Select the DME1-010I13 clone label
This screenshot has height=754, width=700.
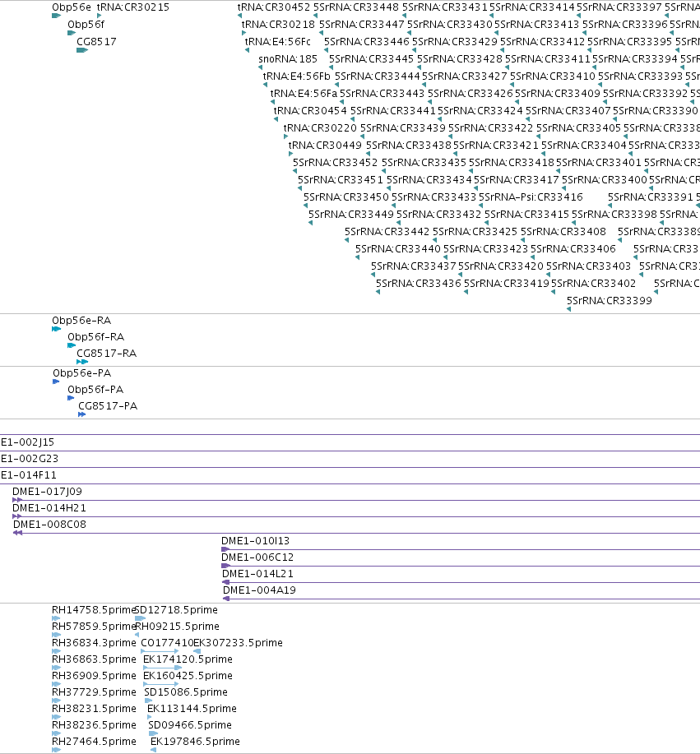(x=256, y=541)
